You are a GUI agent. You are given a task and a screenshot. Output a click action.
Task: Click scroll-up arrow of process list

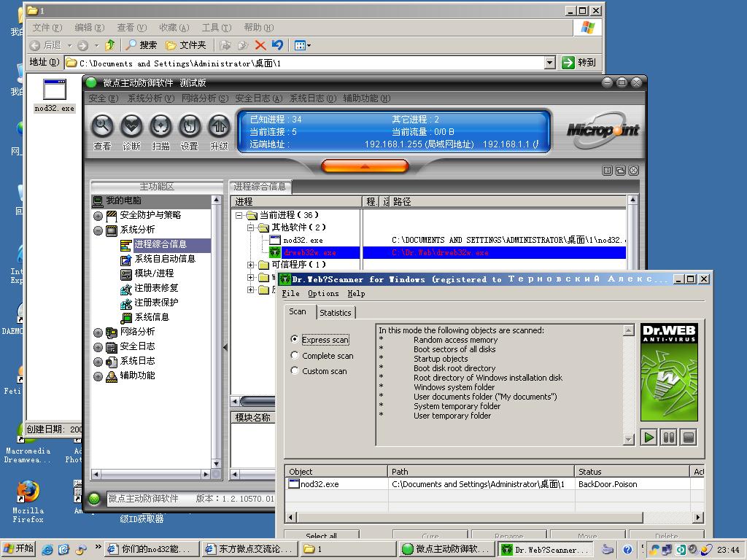[x=632, y=200]
